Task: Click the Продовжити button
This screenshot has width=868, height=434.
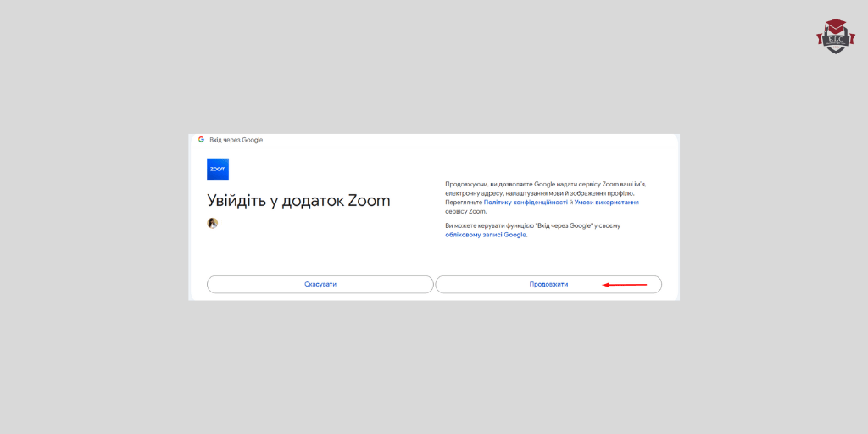Action: (x=548, y=285)
